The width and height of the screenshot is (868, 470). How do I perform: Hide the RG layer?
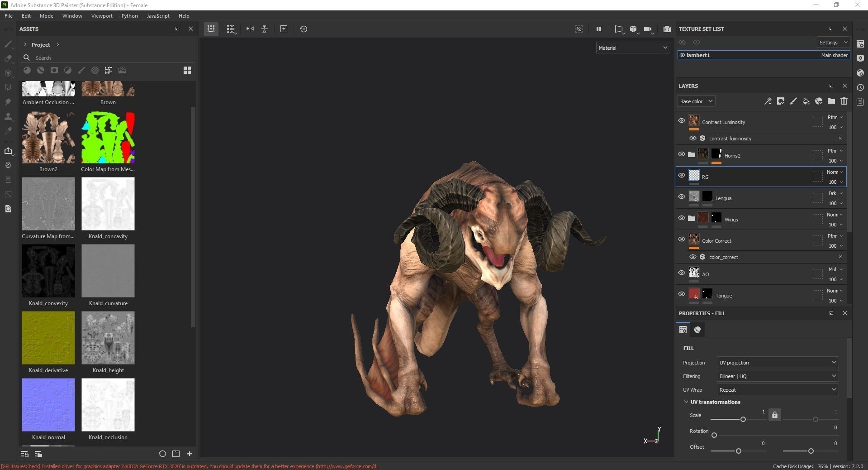(x=682, y=175)
